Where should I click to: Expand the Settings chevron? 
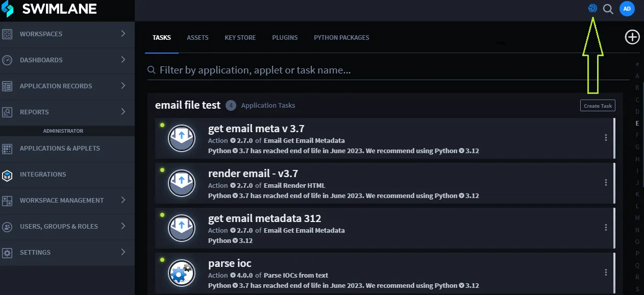tap(123, 252)
